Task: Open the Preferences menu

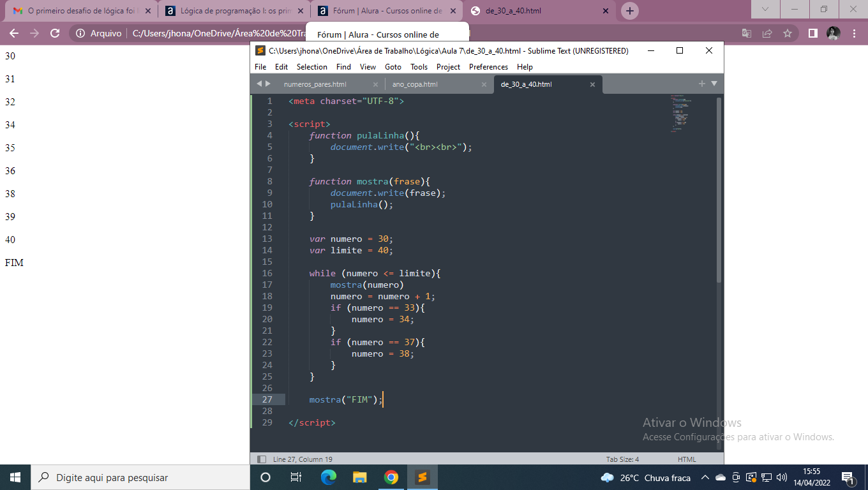Action: [488, 66]
